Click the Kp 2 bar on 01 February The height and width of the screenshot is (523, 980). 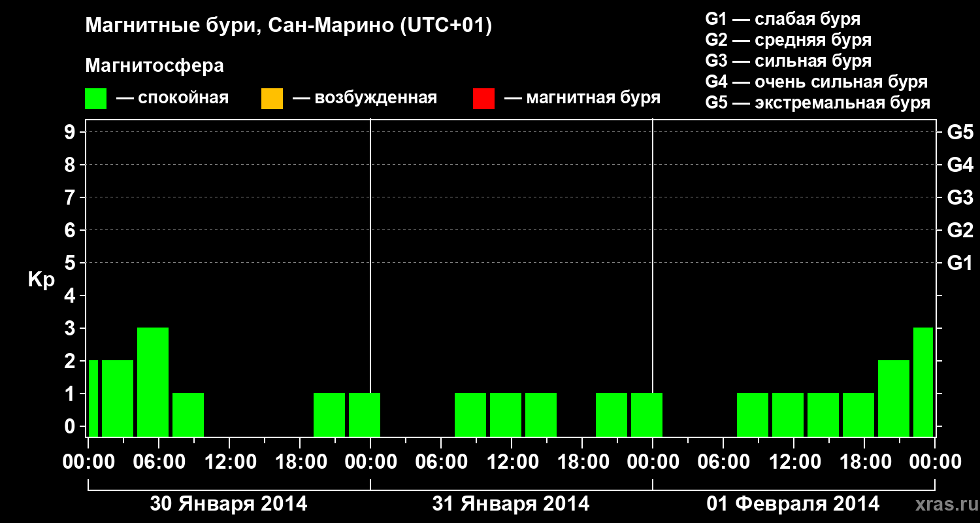click(x=894, y=398)
